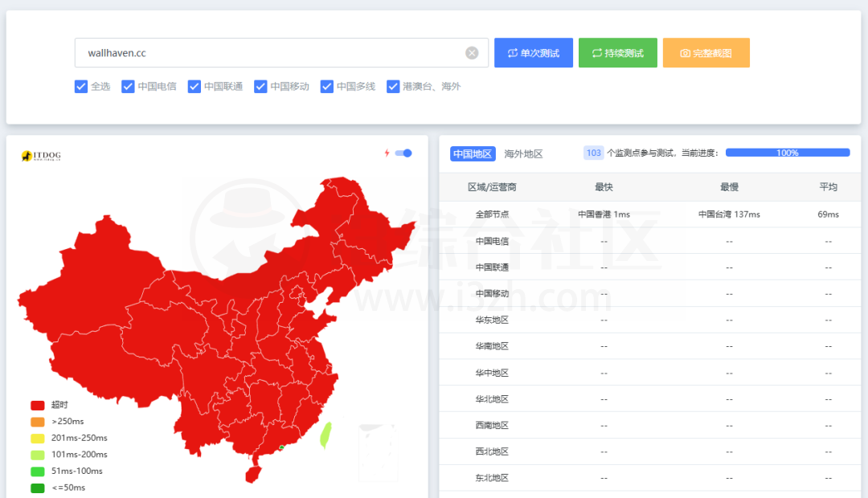Toggle the 全选 checkbox
This screenshot has height=498, width=868.
pyautogui.click(x=81, y=86)
